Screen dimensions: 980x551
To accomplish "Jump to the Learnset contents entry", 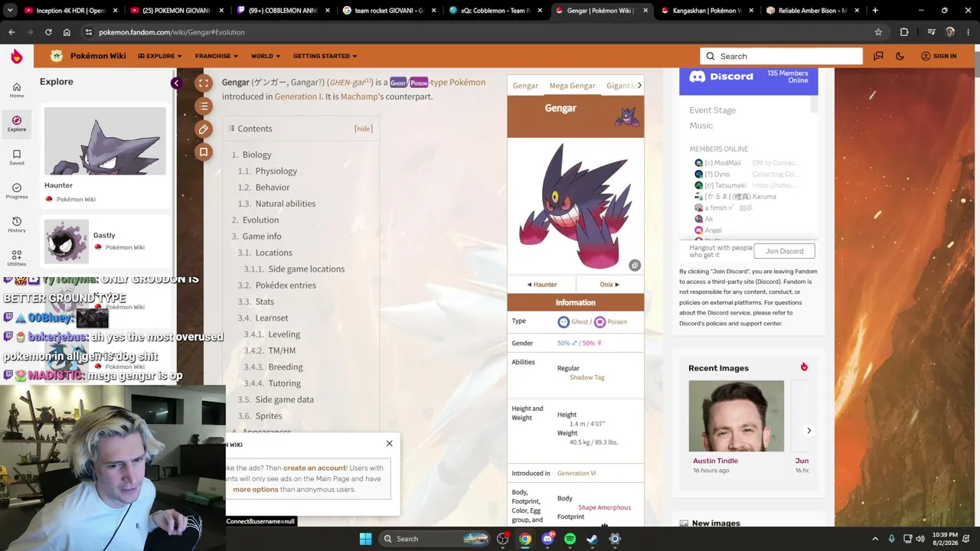I will tap(272, 318).
